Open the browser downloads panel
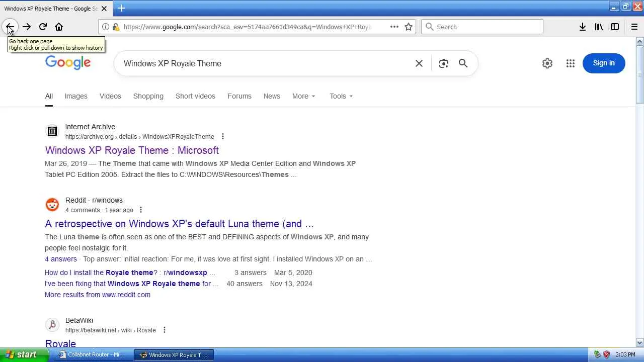 click(583, 27)
